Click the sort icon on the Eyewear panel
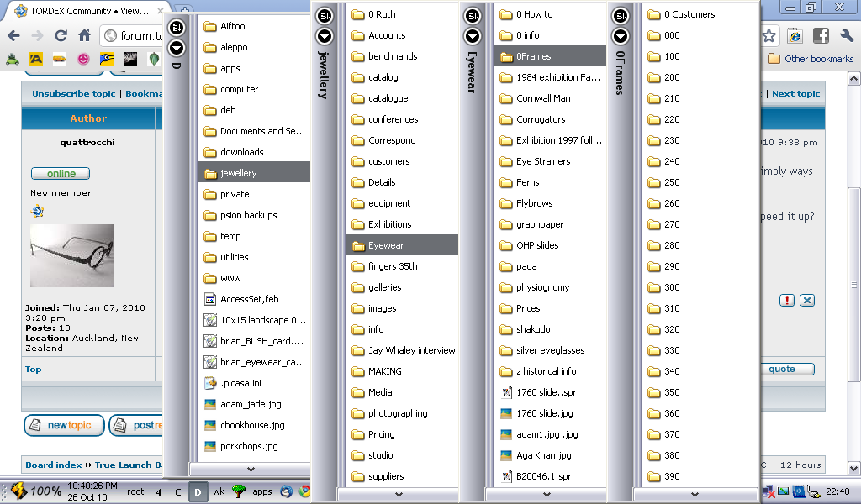 (473, 16)
